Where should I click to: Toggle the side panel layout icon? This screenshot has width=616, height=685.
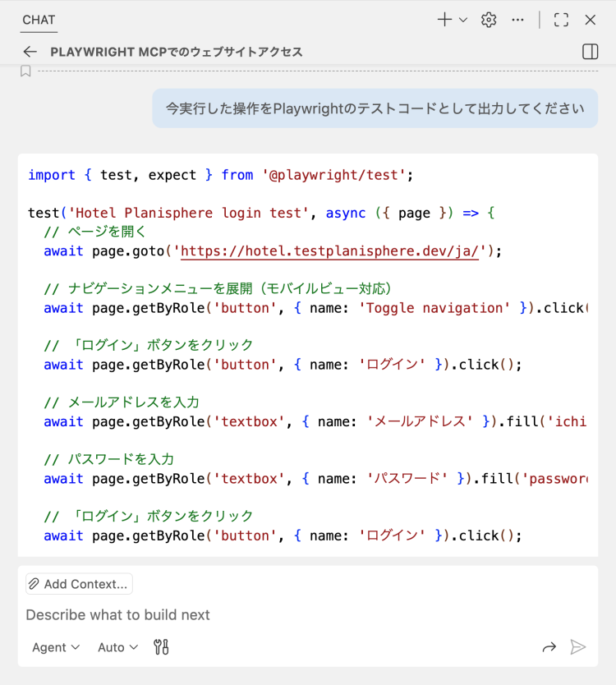(590, 52)
